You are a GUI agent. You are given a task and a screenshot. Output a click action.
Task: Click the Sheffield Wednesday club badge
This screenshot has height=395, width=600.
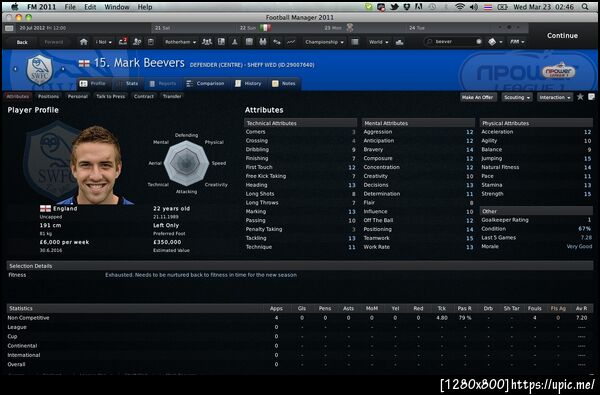(39, 70)
